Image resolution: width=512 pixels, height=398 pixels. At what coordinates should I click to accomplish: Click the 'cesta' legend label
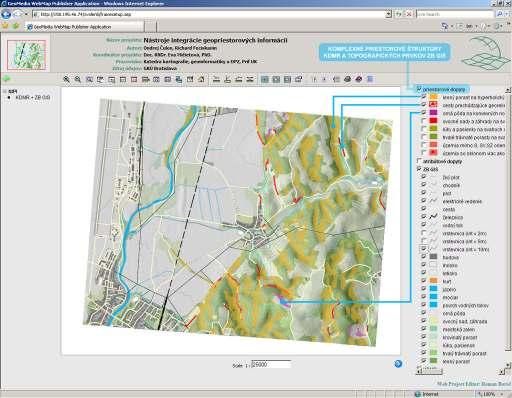click(x=449, y=209)
